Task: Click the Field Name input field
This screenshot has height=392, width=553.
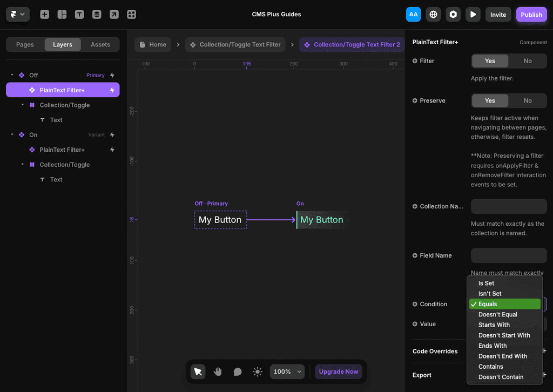Action: [x=508, y=255]
